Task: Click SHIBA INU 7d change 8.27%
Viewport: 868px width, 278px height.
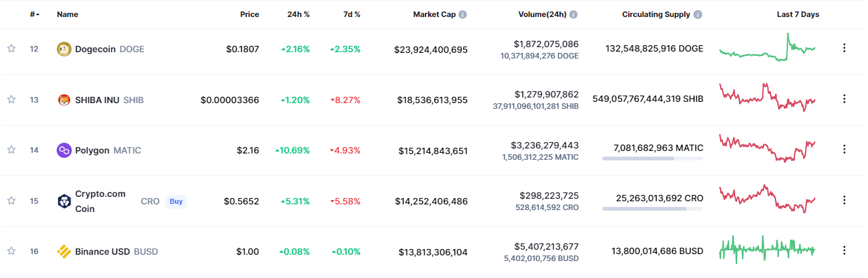Action: (345, 99)
